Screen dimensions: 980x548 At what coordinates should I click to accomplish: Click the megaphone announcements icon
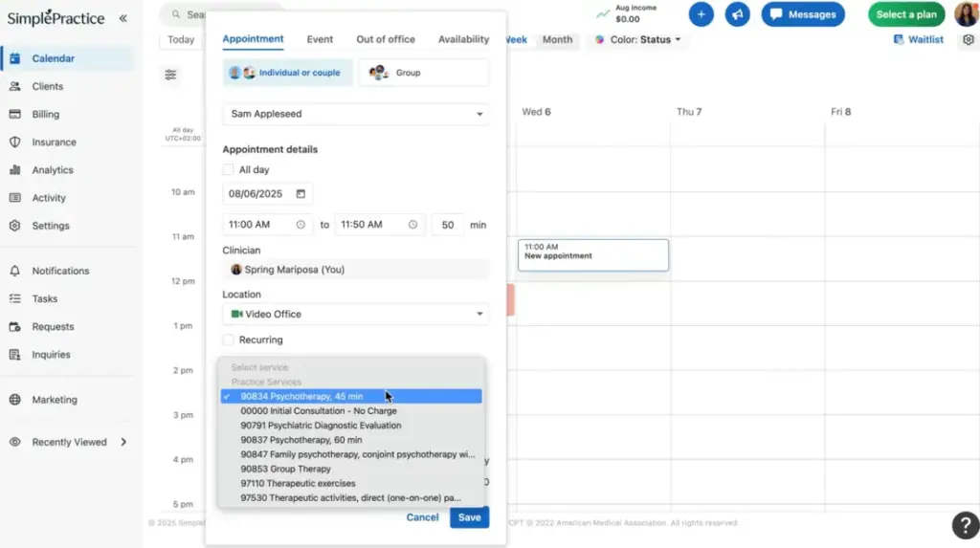click(x=738, y=13)
